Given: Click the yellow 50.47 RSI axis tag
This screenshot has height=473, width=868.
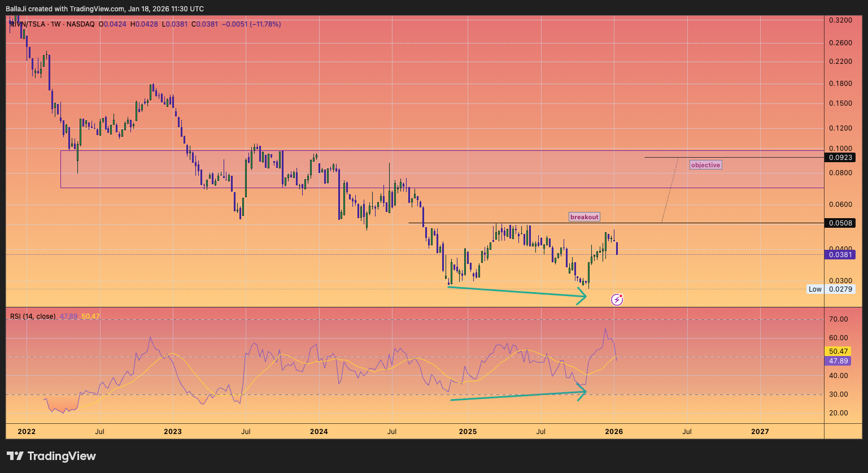Looking at the screenshot, I should pyautogui.click(x=838, y=352).
